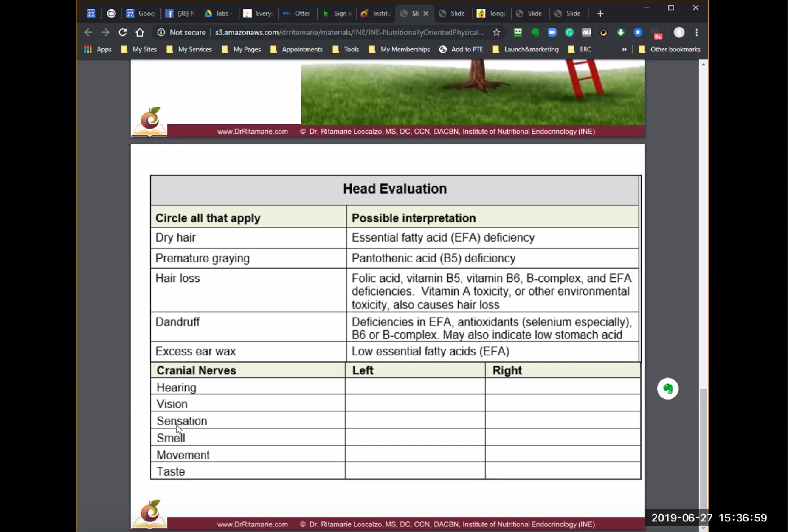Click the floating Evernote clipper button
Image resolution: width=788 pixels, height=532 pixels.
(x=667, y=388)
